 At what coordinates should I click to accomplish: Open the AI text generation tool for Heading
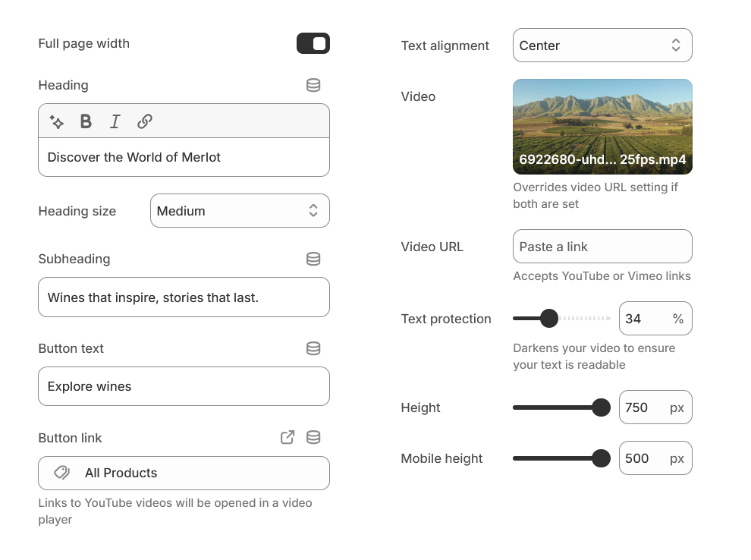coord(57,121)
